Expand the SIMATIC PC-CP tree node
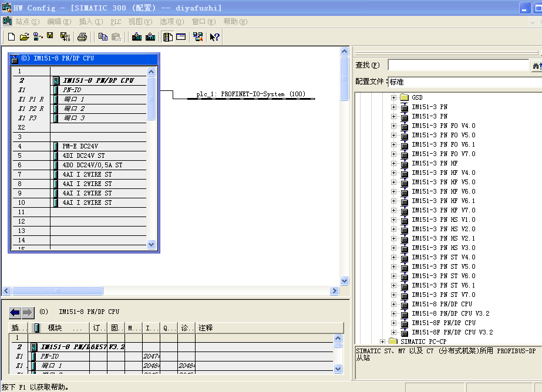Image resolution: width=542 pixels, height=392 pixels. [x=382, y=342]
